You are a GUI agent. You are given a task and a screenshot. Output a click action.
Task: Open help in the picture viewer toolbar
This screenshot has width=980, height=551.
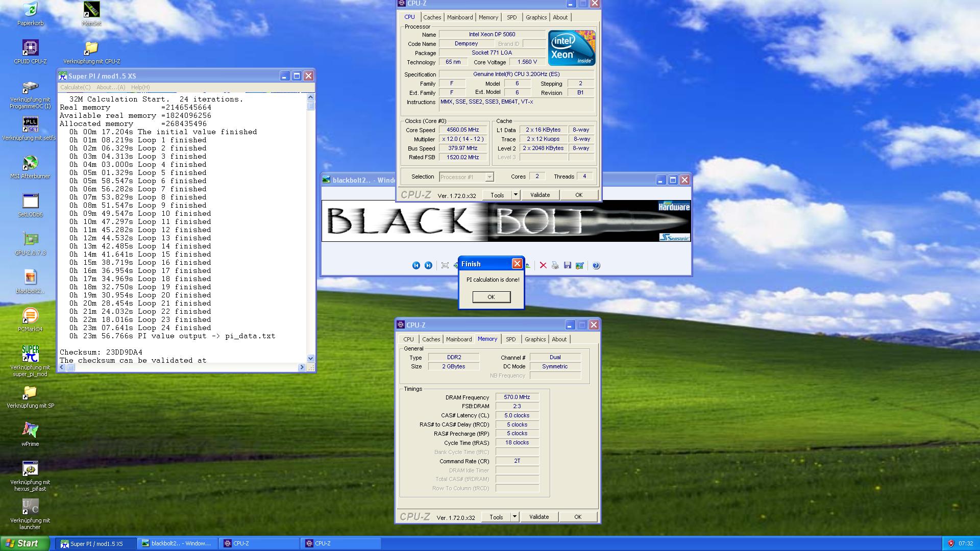pyautogui.click(x=596, y=265)
